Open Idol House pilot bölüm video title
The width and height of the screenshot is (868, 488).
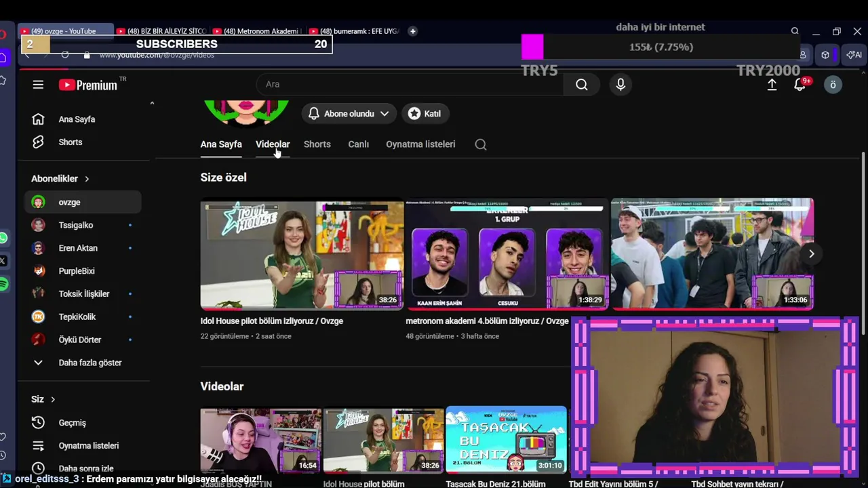(271, 321)
